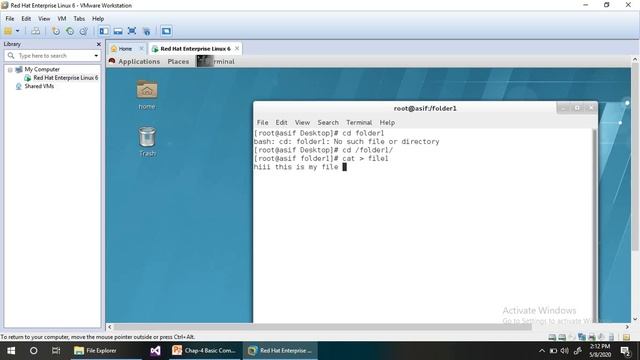Click the volume speaker tray icon
Screen dimensions: 640x360
565,351
